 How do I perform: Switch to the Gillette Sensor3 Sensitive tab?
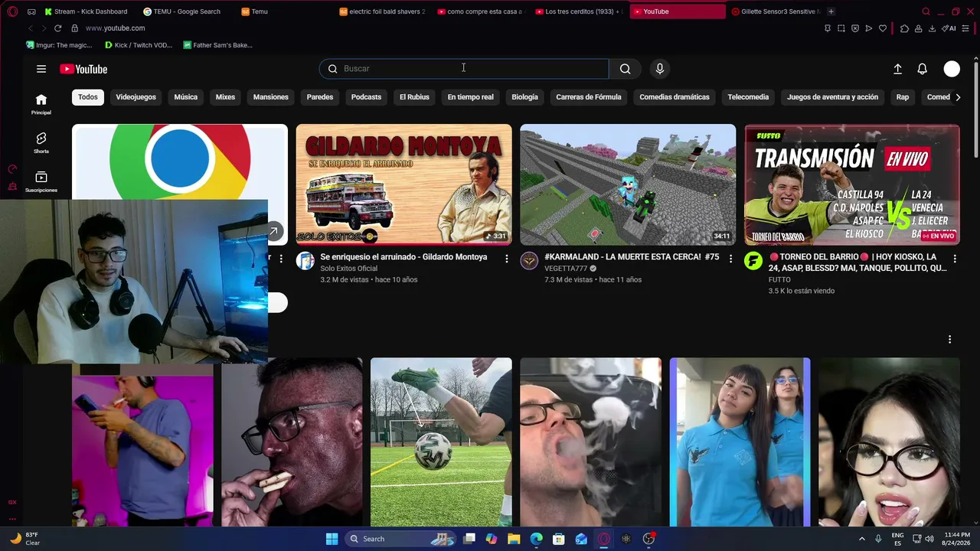[776, 11]
